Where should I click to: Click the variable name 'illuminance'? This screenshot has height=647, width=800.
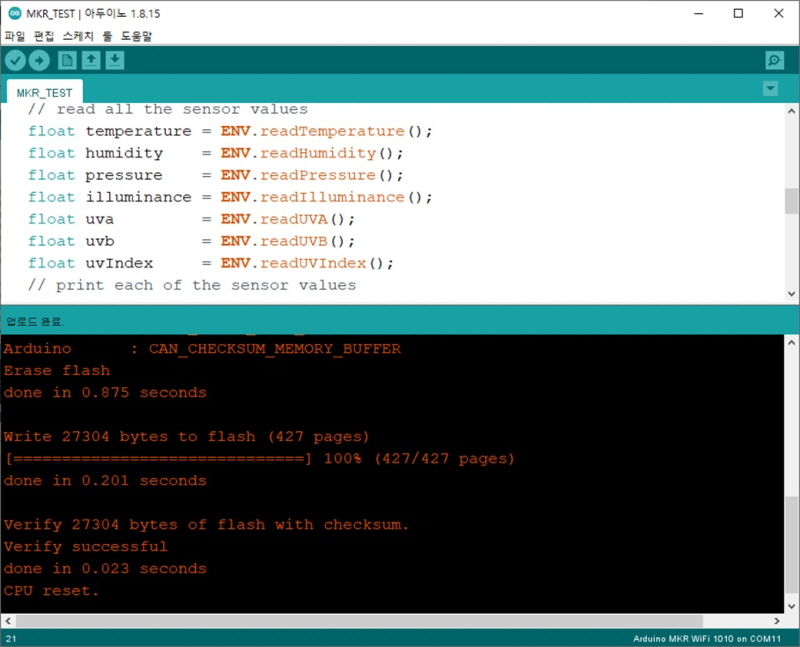pos(138,197)
